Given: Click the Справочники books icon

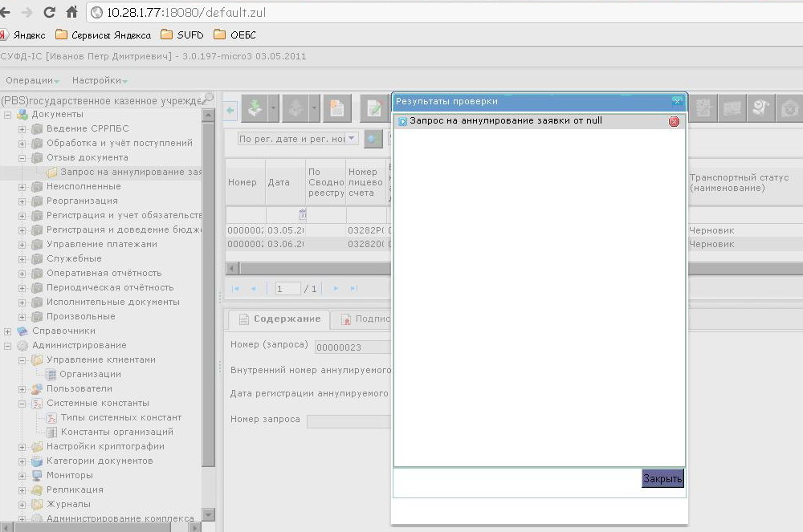Looking at the screenshot, I should [x=22, y=331].
